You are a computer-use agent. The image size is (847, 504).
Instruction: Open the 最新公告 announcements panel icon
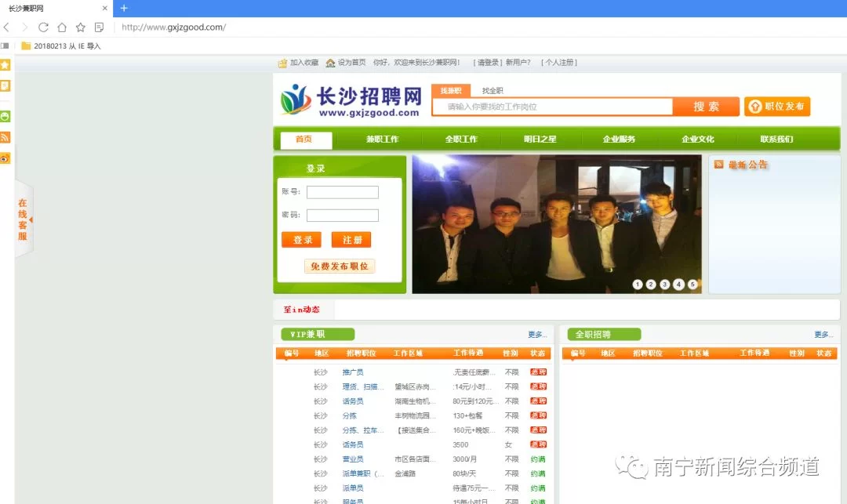click(x=718, y=165)
